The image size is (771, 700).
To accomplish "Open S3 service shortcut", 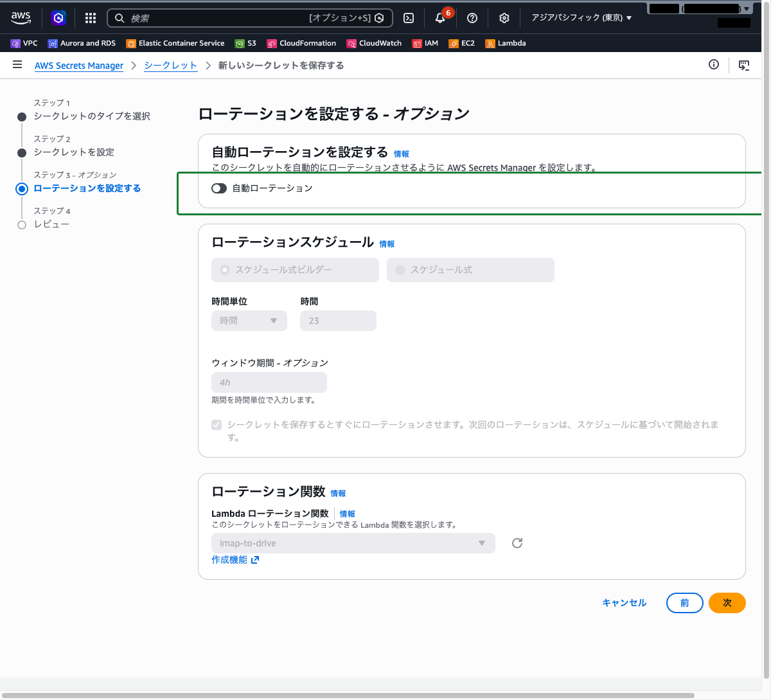I will pos(245,43).
